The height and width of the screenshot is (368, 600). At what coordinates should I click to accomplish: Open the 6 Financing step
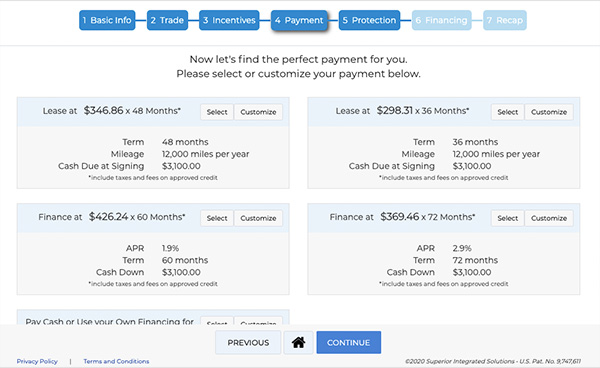click(442, 20)
